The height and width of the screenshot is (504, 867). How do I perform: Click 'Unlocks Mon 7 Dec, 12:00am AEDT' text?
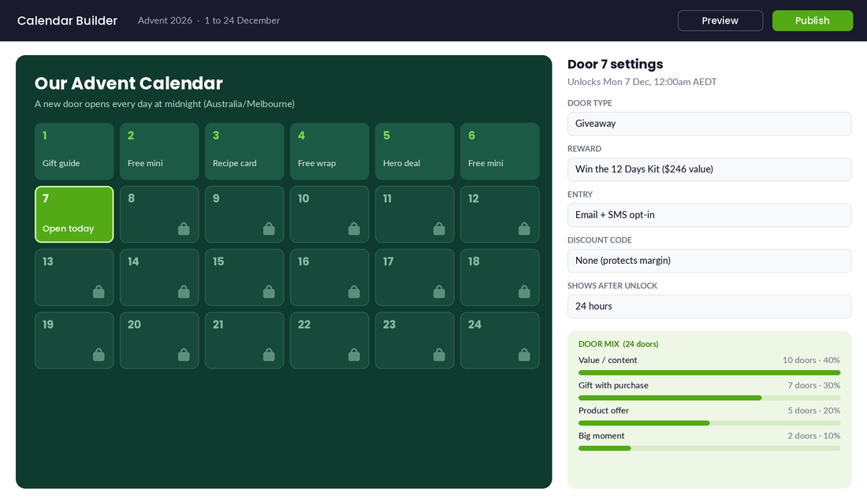click(642, 82)
